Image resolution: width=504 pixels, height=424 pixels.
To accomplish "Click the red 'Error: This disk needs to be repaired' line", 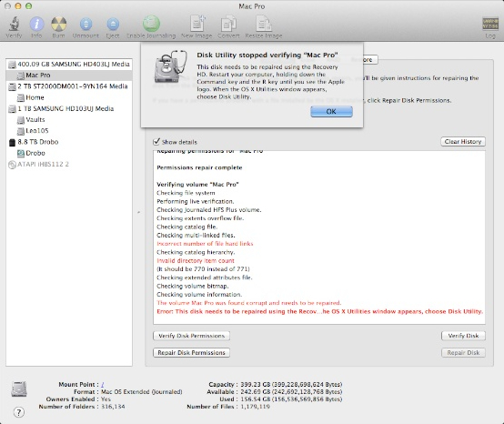I will 319,311.
